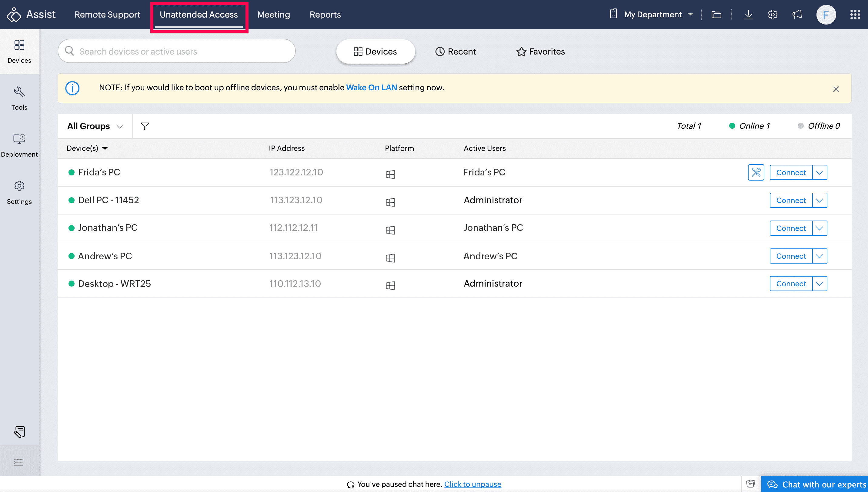
Task: Open My Department dropdown
Action: [x=652, y=15]
